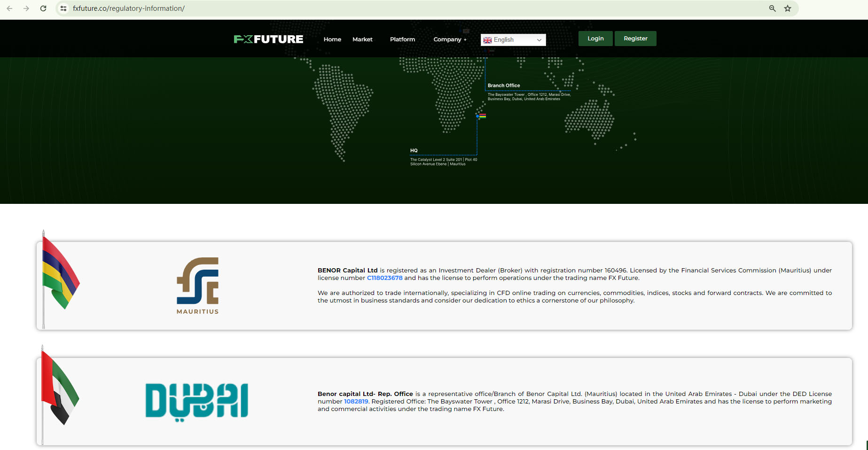Click the UK flag in language selector
The height and width of the screenshot is (450, 868).
tap(488, 40)
